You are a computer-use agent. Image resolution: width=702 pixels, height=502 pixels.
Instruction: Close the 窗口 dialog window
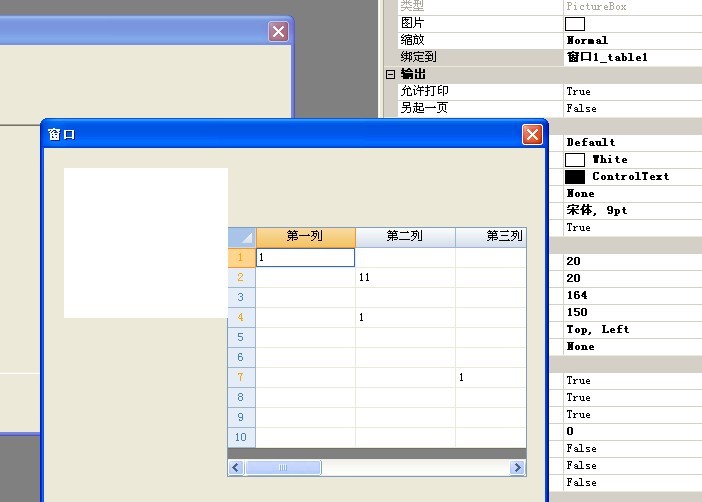(x=532, y=134)
